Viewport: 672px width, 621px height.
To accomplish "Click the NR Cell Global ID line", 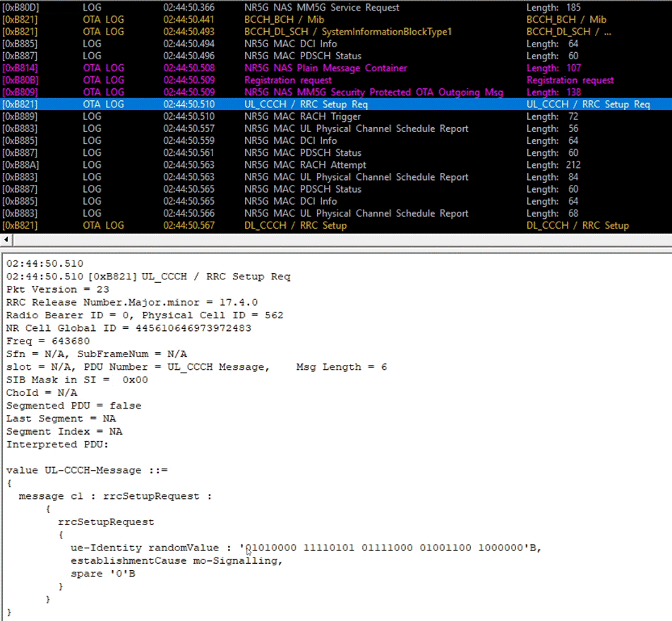I will pyautogui.click(x=128, y=328).
